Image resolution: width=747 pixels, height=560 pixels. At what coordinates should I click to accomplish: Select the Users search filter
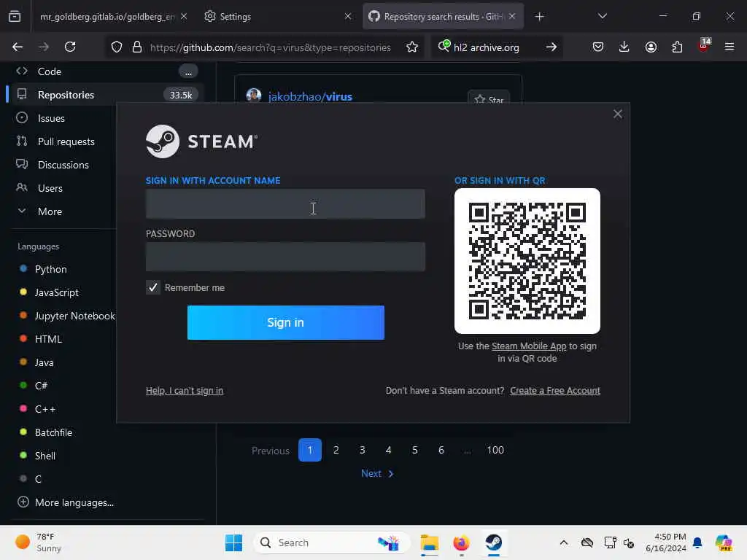pyautogui.click(x=50, y=188)
